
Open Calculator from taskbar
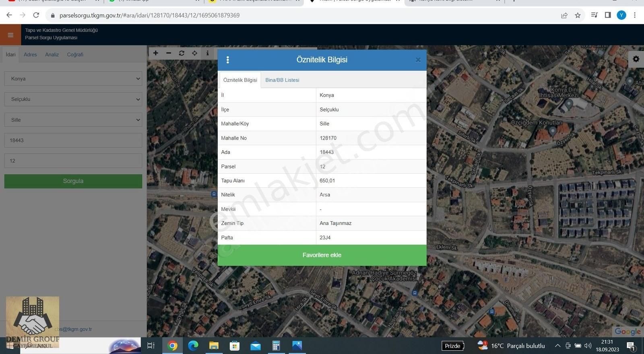(x=276, y=346)
